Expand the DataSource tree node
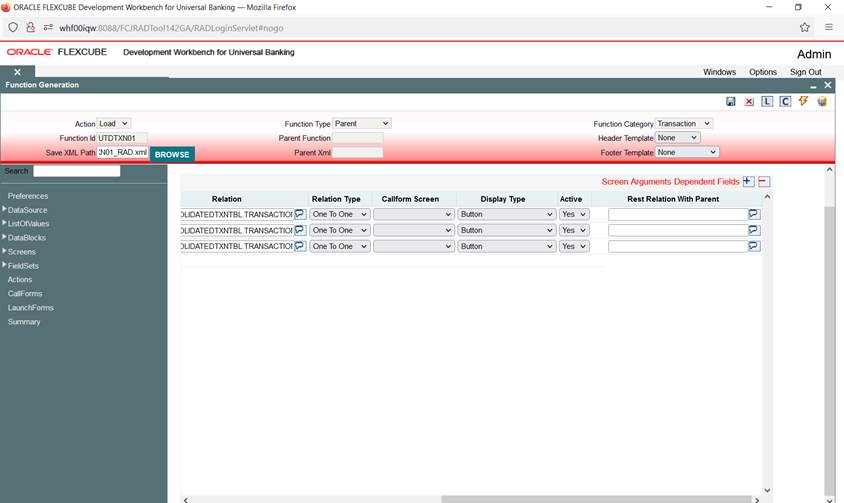 click(x=4, y=209)
